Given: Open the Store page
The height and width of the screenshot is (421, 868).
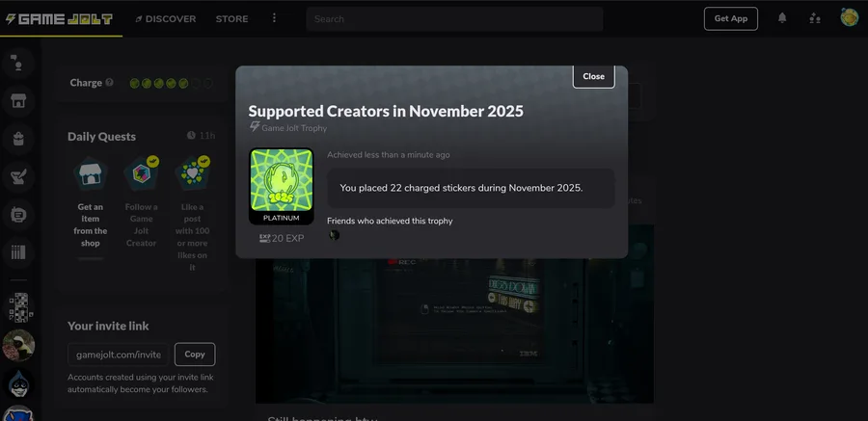Looking at the screenshot, I should click(231, 19).
